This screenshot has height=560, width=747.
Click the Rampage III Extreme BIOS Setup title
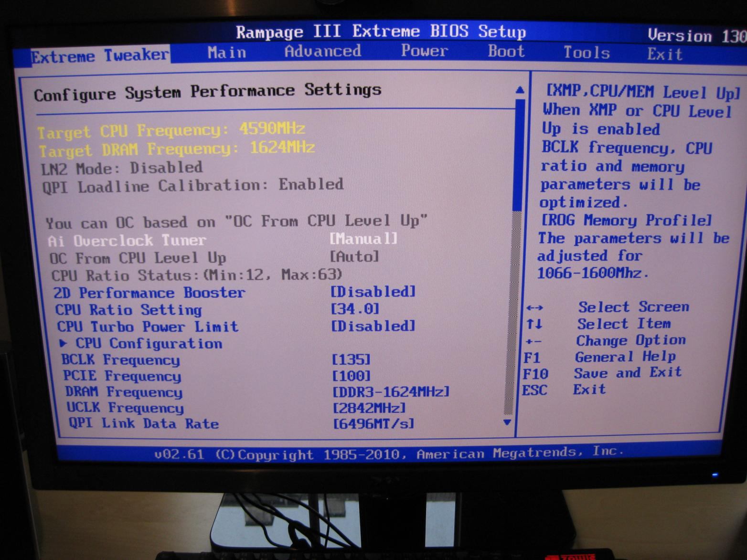(381, 32)
